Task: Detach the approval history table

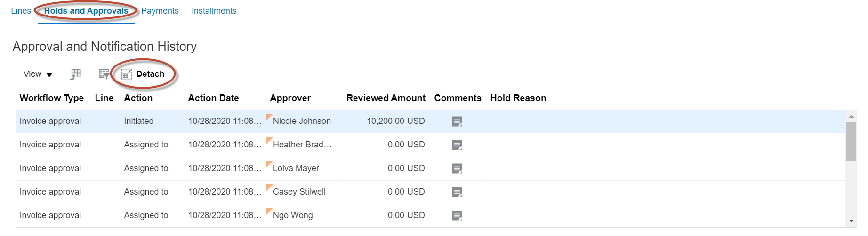Action: 144,74
